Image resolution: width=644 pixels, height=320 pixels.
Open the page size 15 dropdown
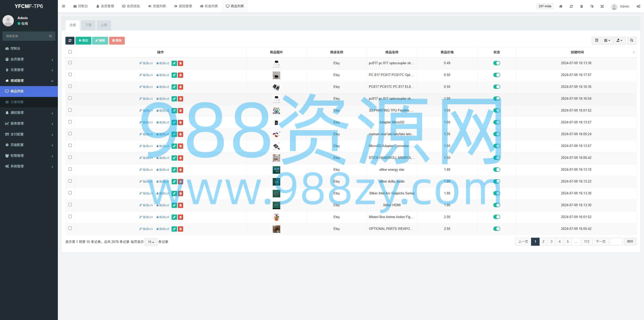(x=151, y=242)
